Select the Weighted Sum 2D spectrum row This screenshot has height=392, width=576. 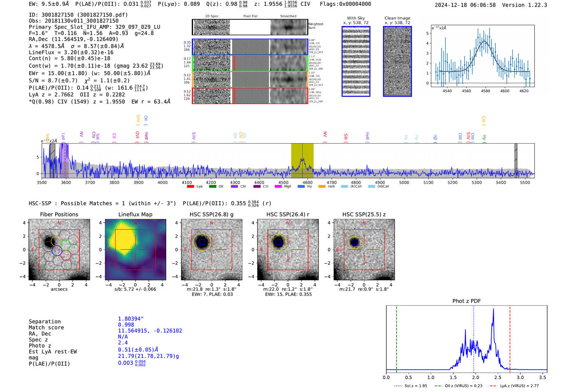point(250,27)
